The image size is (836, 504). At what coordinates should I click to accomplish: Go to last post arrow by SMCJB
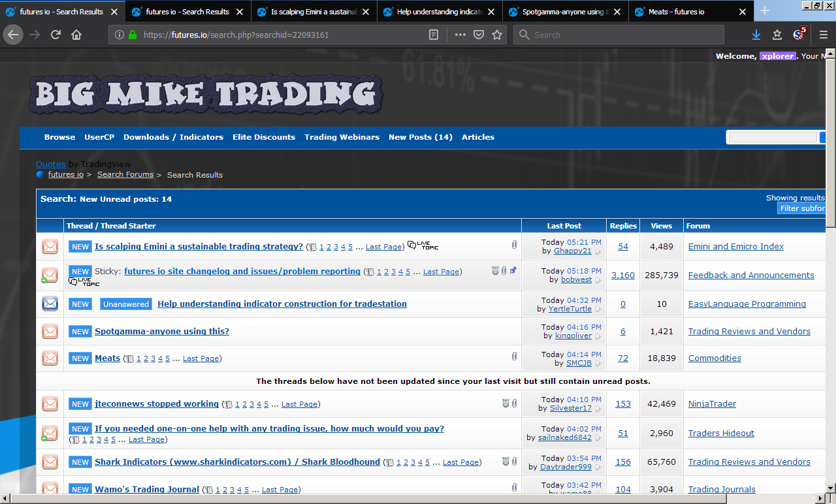(x=598, y=363)
